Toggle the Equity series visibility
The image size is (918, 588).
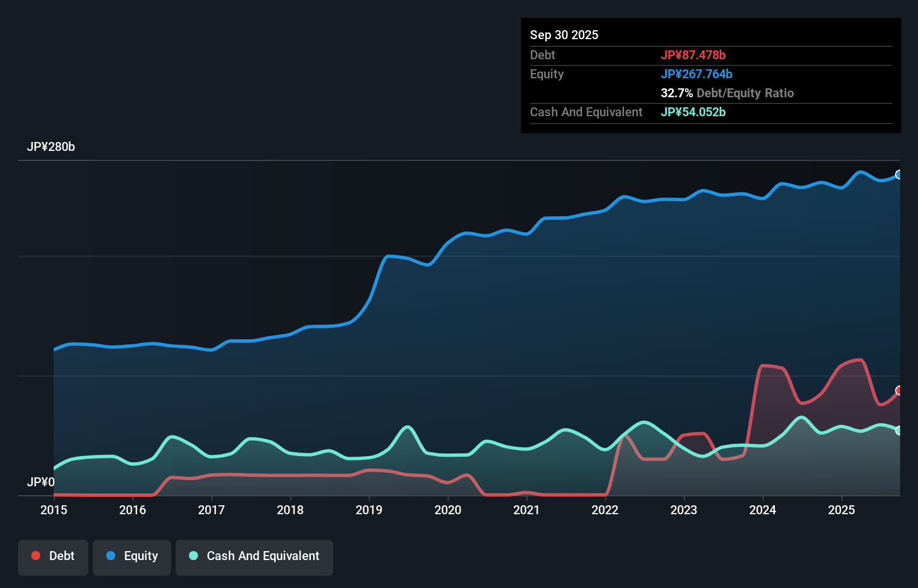click(131, 557)
